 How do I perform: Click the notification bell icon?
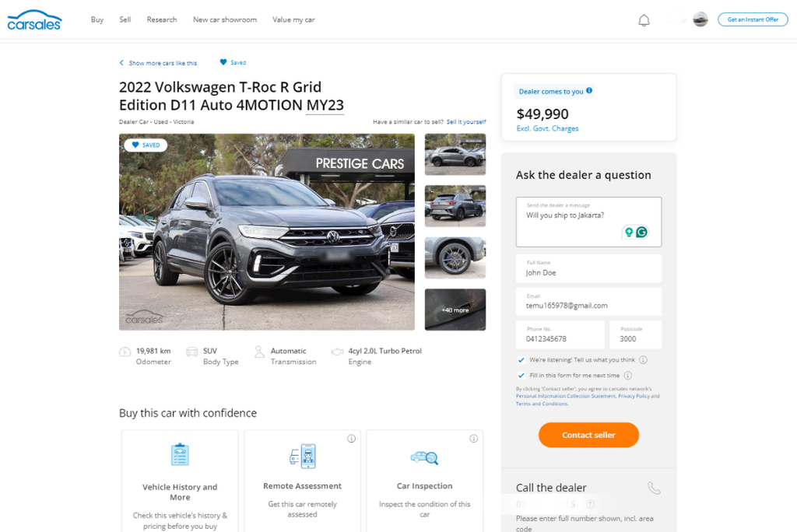tap(644, 20)
